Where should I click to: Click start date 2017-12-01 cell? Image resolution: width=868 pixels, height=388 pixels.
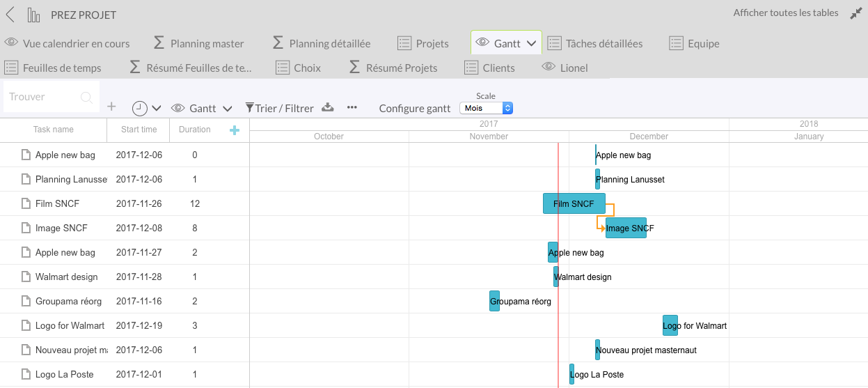[x=139, y=374]
